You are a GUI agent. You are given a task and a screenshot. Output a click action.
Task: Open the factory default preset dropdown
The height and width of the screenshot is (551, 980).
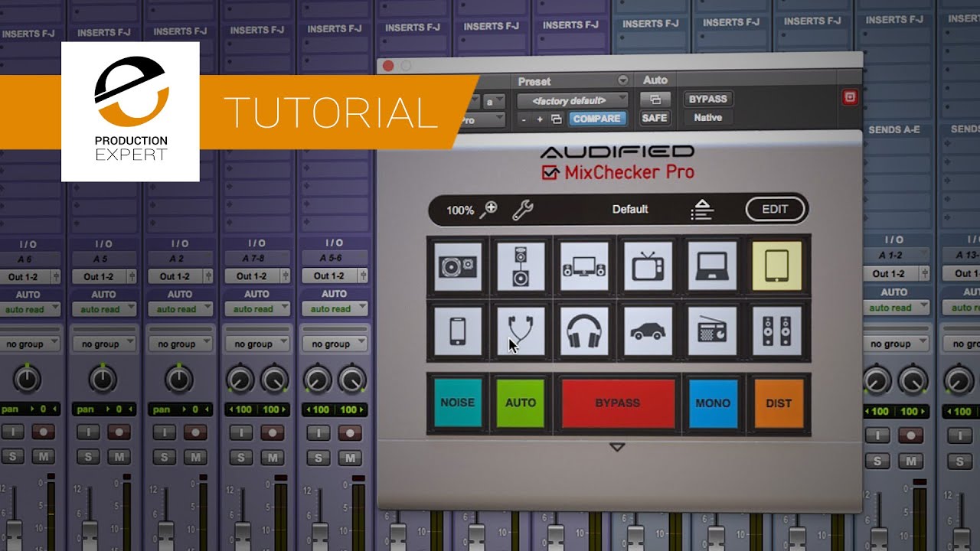[x=573, y=100]
